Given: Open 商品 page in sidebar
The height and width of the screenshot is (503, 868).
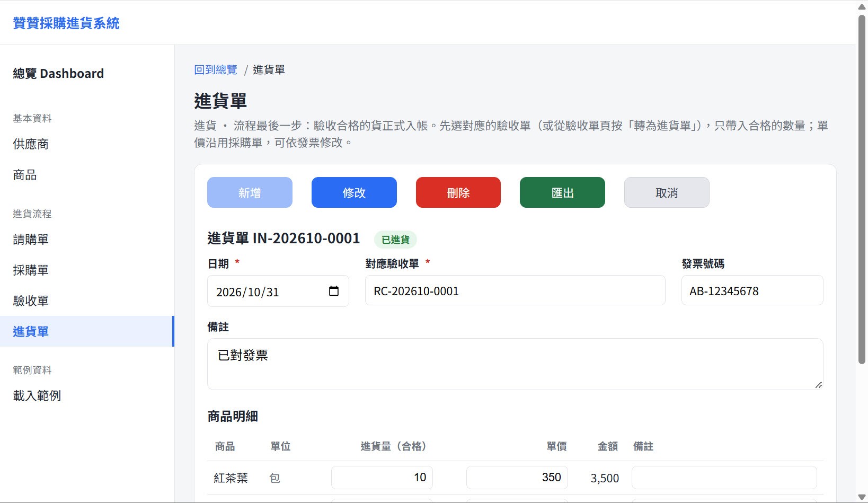Looking at the screenshot, I should point(25,175).
